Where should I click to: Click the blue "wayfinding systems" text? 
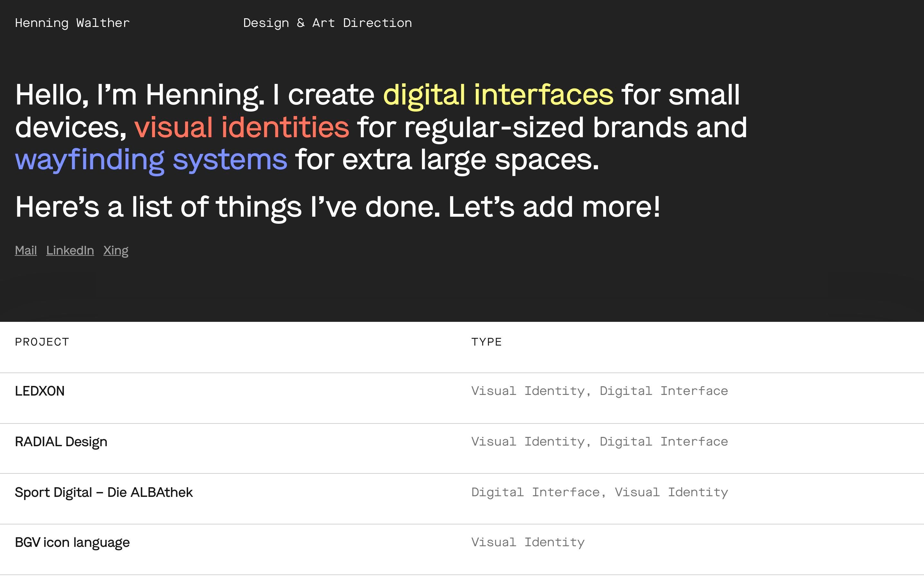(x=151, y=160)
